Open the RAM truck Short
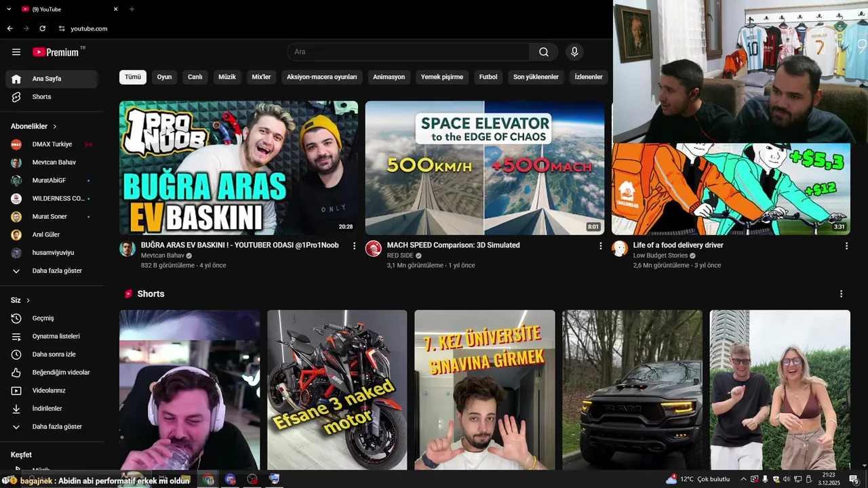The image size is (868, 488). pos(632,390)
